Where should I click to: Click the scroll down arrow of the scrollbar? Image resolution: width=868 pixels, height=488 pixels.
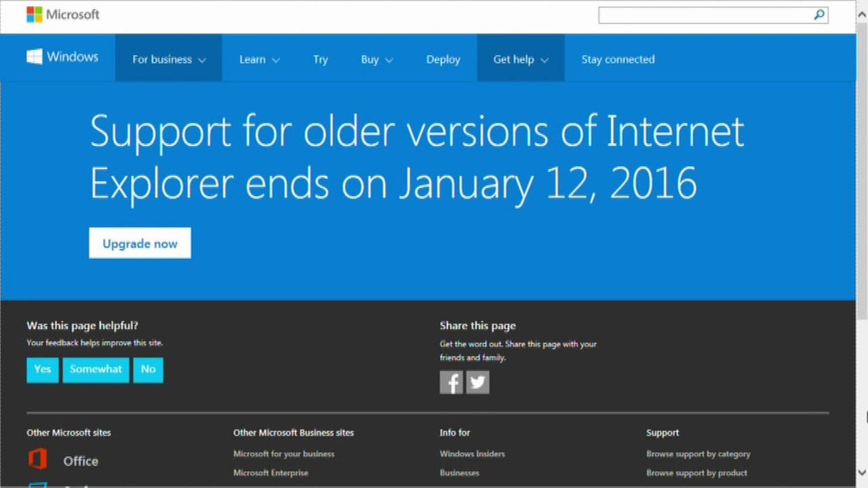(862, 472)
